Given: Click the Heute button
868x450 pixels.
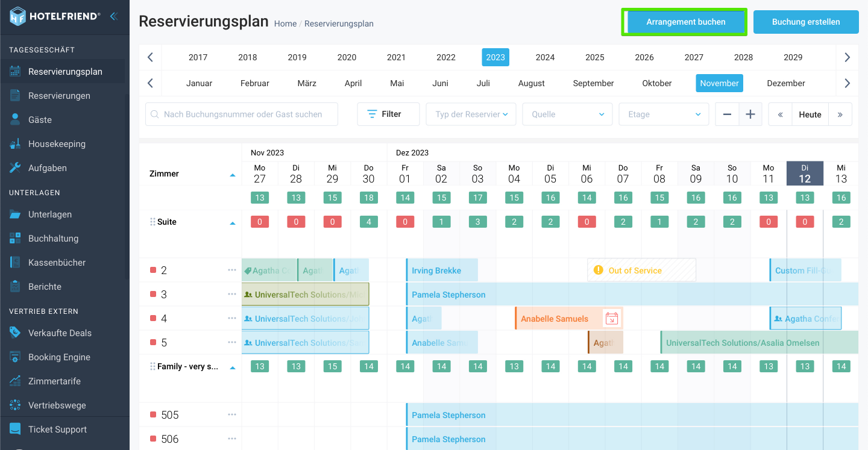Looking at the screenshot, I should [810, 114].
